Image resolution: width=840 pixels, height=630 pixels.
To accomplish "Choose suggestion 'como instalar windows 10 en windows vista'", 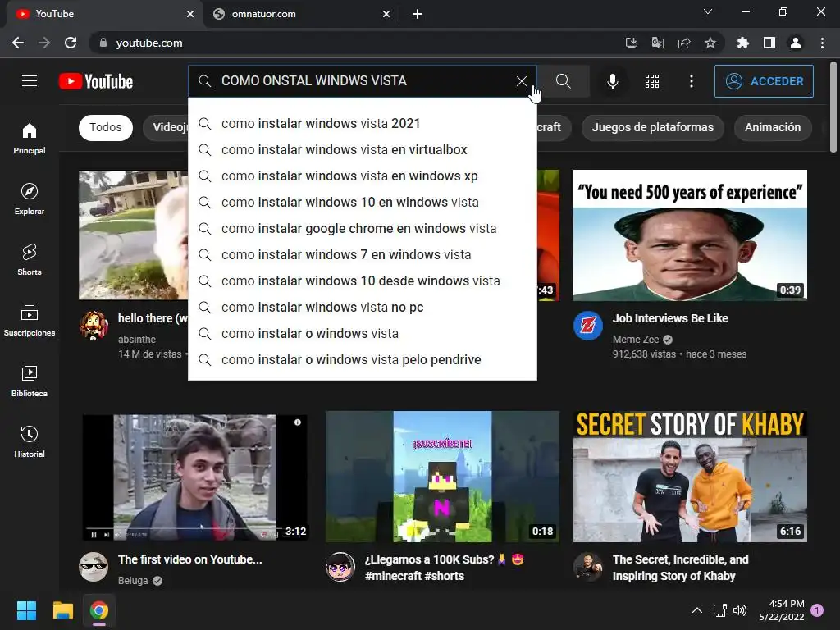I will point(362,202).
